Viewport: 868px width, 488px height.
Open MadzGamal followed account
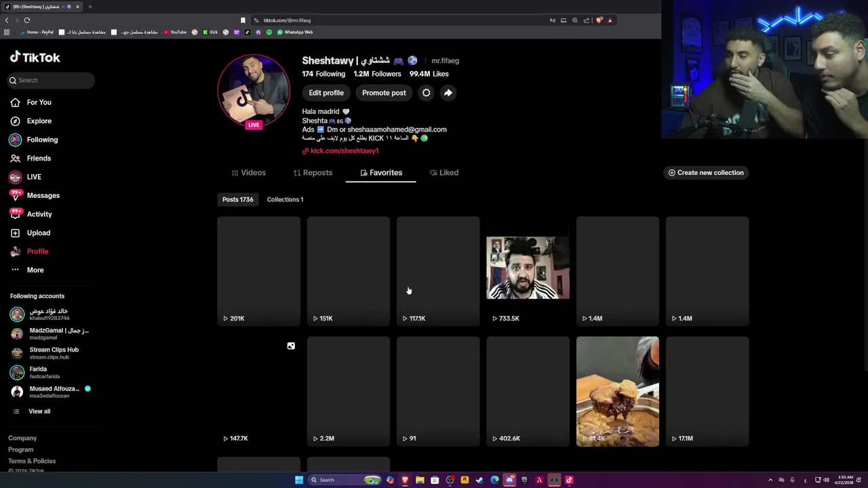click(x=51, y=333)
